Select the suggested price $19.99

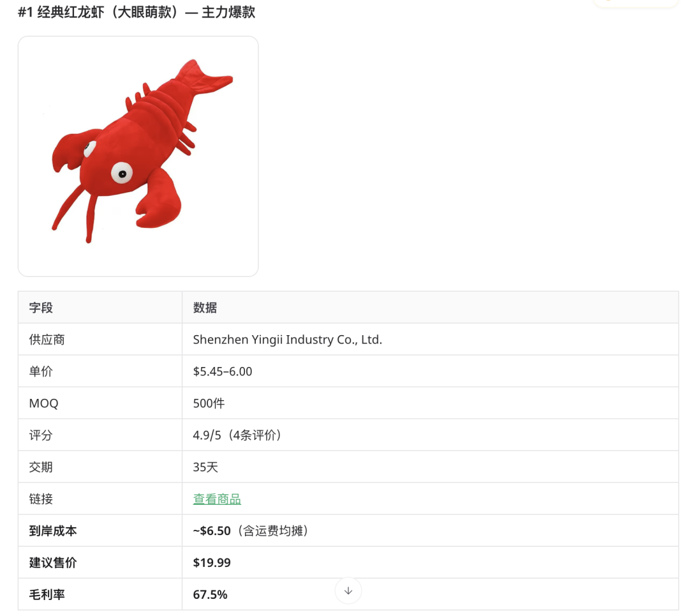point(212,562)
